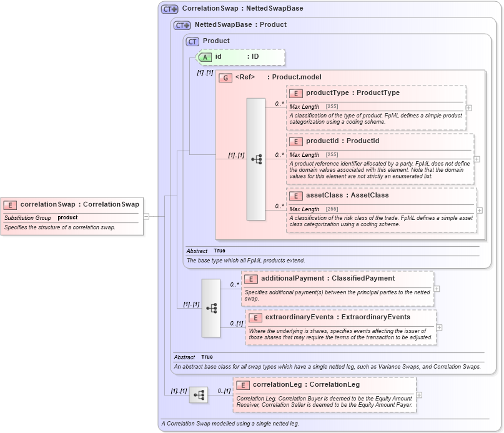Image resolution: width=504 pixels, height=433 pixels.
Task: Click the sequence compositor icon inside Product.model
Action: 256,159
